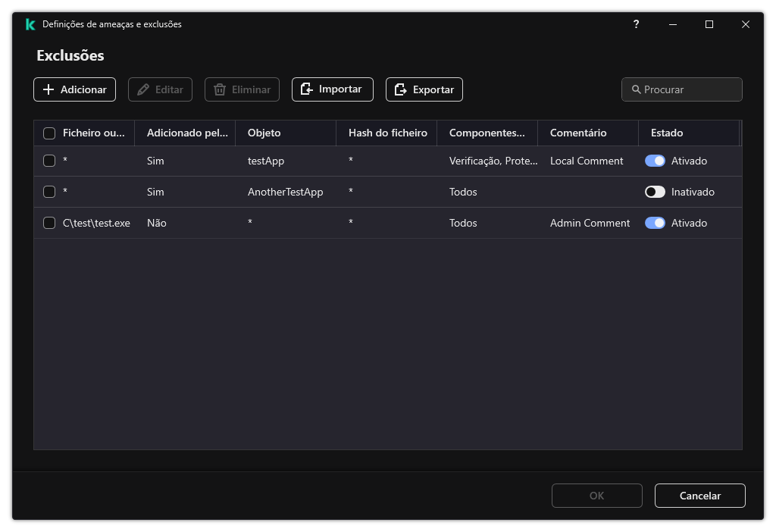Screen dimensions: 776x532
Task: Maximize the exclusions window
Action: click(709, 24)
